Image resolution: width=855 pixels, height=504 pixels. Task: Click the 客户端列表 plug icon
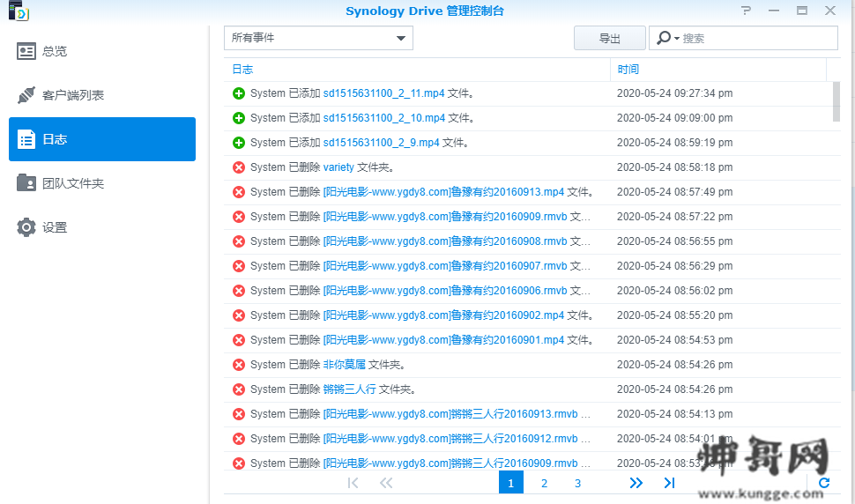(26, 95)
